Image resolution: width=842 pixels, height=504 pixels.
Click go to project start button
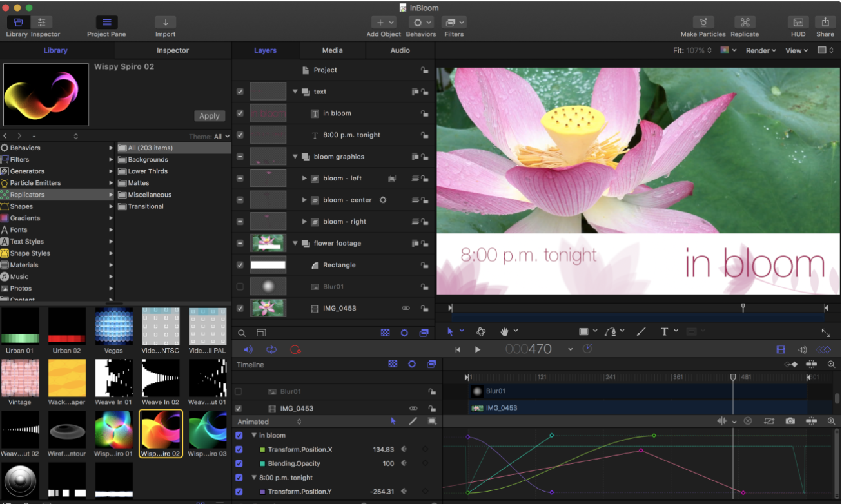pos(458,349)
